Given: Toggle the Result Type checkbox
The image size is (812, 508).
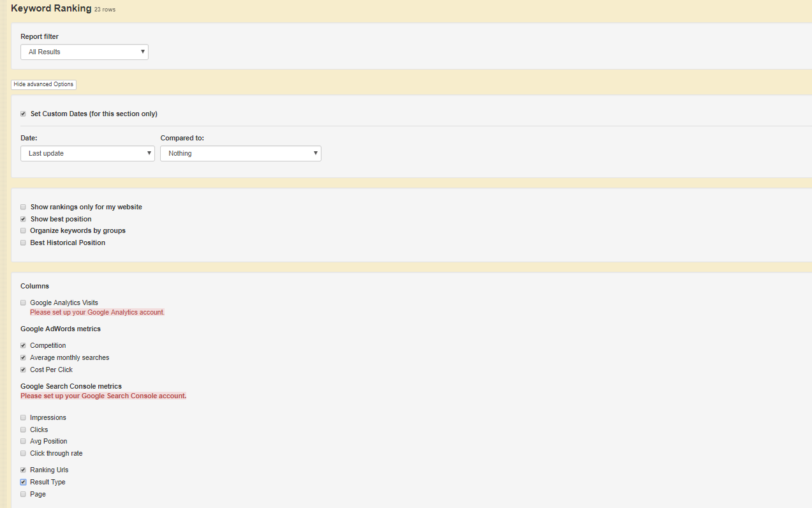Looking at the screenshot, I should point(24,482).
